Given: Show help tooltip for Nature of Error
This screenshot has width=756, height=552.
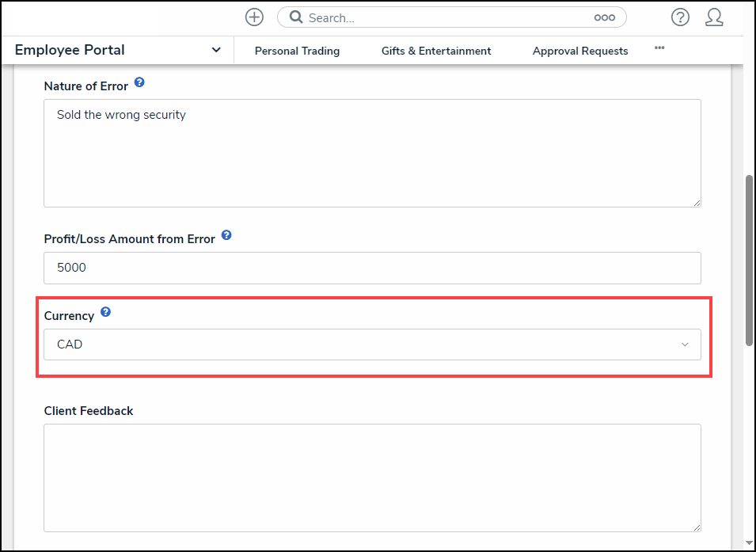Looking at the screenshot, I should click(139, 82).
